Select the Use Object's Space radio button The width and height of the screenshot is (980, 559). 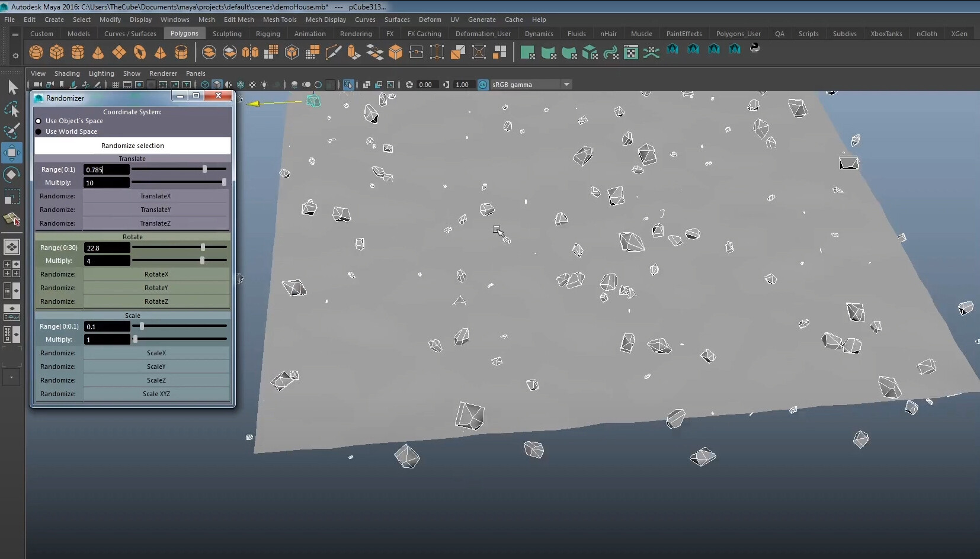pos(39,121)
